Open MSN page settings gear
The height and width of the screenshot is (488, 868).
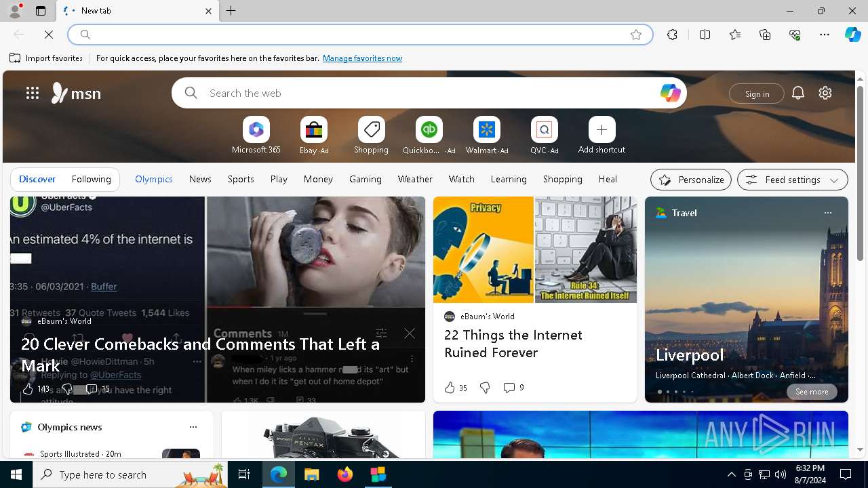point(825,93)
